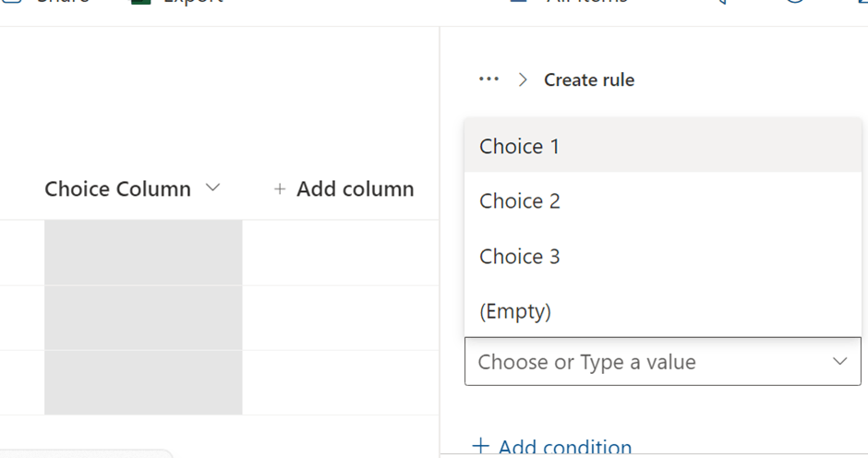Screen dimensions: 868x458
Task: Select Choice 1 from the dropdown list
Action: click(x=663, y=146)
